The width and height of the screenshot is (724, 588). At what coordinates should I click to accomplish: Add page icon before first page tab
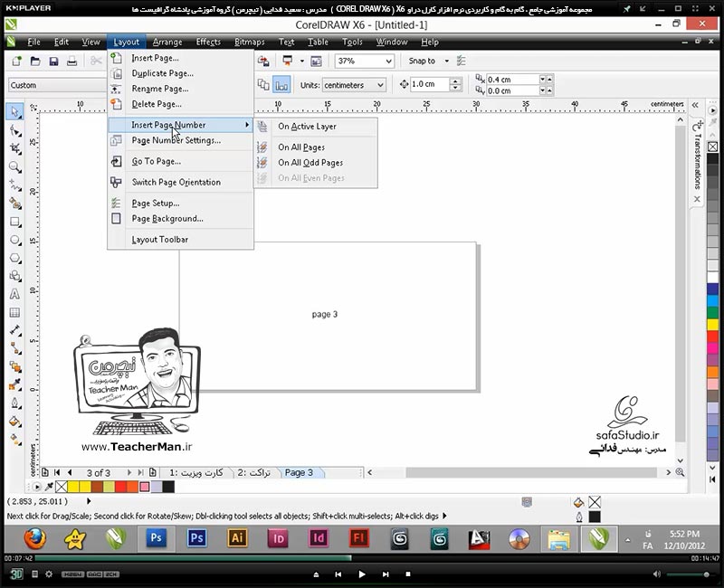tap(44, 472)
